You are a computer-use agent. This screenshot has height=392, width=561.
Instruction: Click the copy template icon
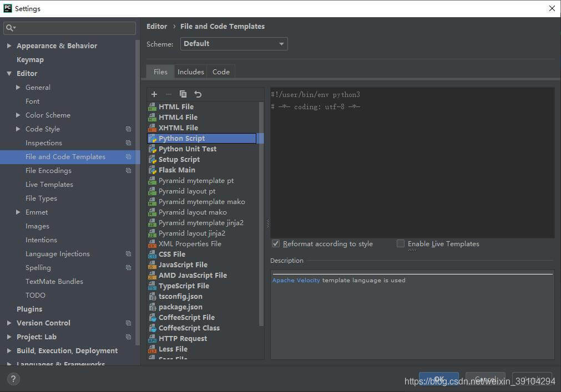pyautogui.click(x=183, y=94)
